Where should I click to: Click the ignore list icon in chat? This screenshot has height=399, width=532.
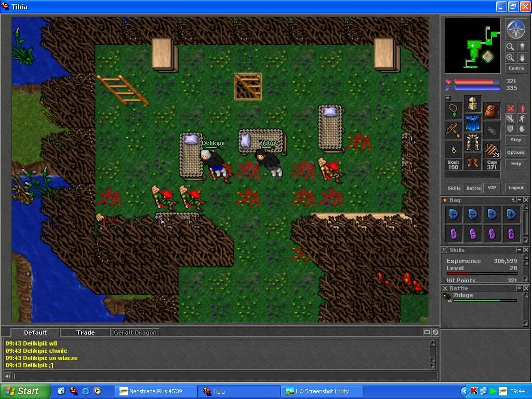pos(436,332)
